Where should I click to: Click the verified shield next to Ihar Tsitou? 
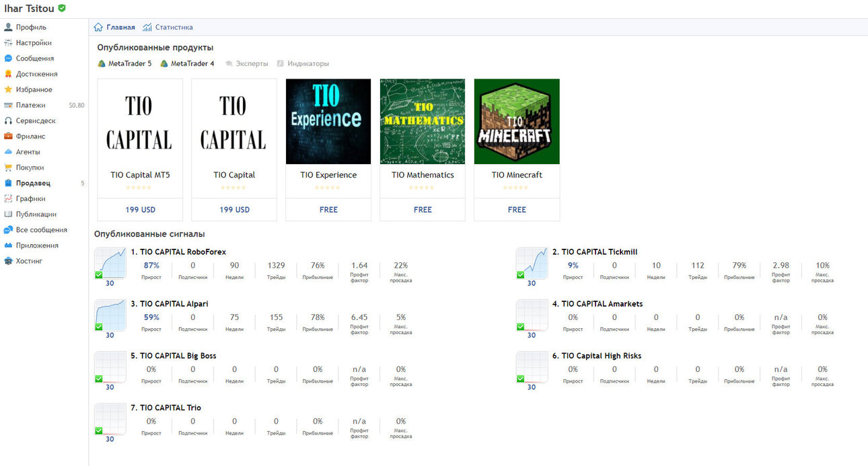(x=62, y=8)
